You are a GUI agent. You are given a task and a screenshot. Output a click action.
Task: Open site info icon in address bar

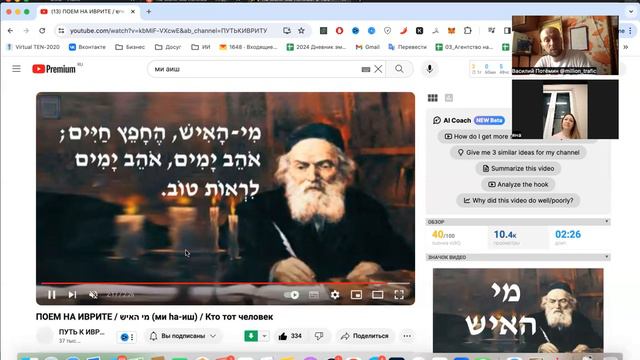[61, 31]
